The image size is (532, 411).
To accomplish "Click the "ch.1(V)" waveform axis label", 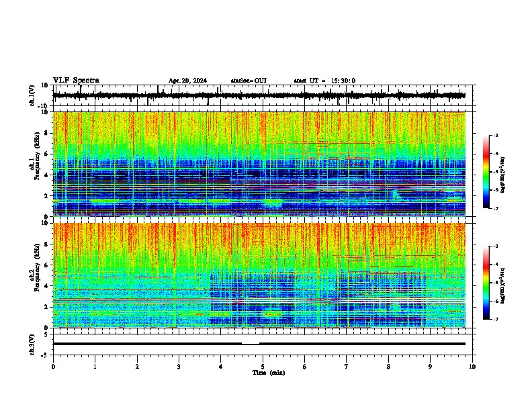I will click(x=32, y=95).
